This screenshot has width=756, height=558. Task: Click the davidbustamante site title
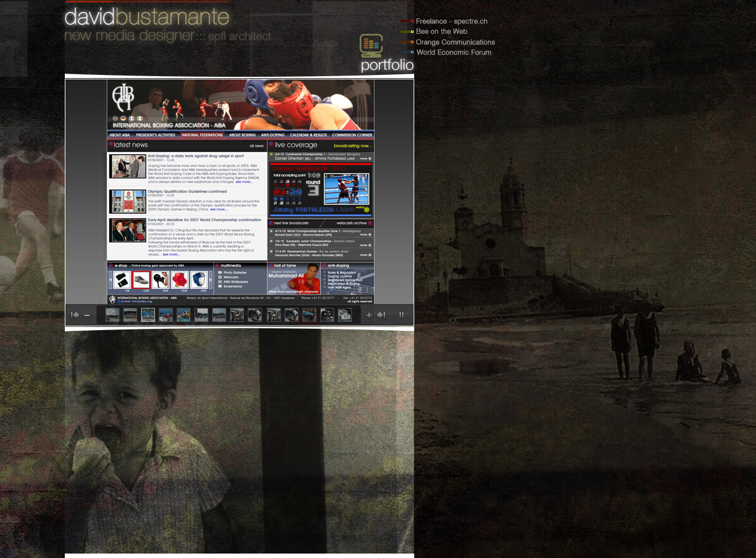[147, 17]
